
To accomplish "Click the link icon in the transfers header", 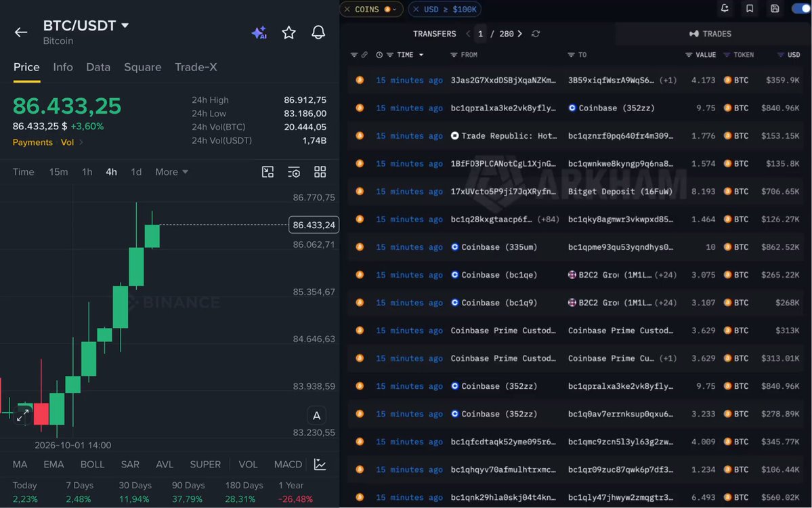I will pos(364,55).
